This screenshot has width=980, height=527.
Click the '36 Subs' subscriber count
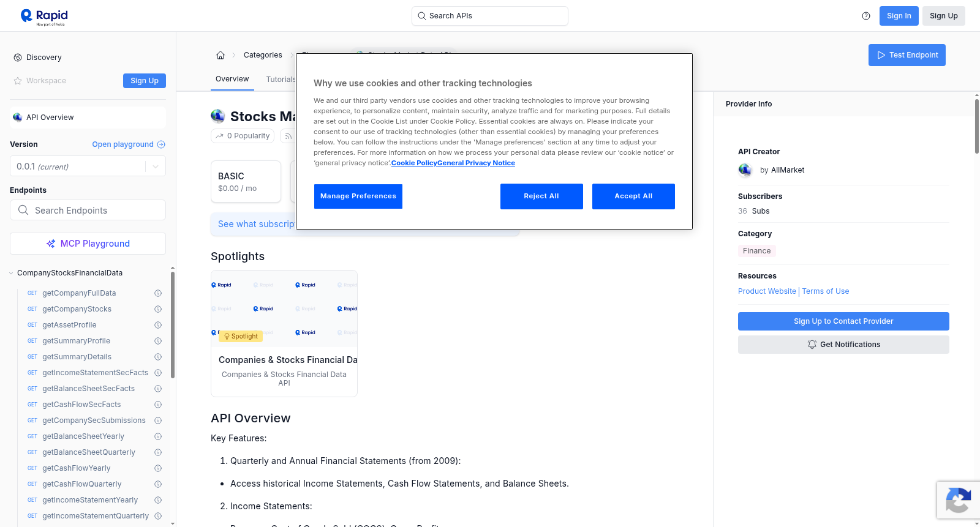[x=754, y=211]
